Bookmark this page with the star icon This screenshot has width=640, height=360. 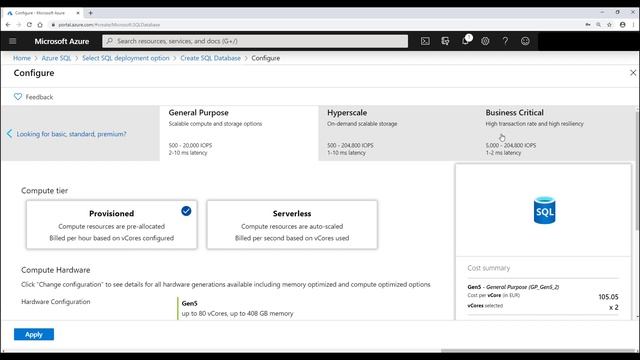point(609,24)
